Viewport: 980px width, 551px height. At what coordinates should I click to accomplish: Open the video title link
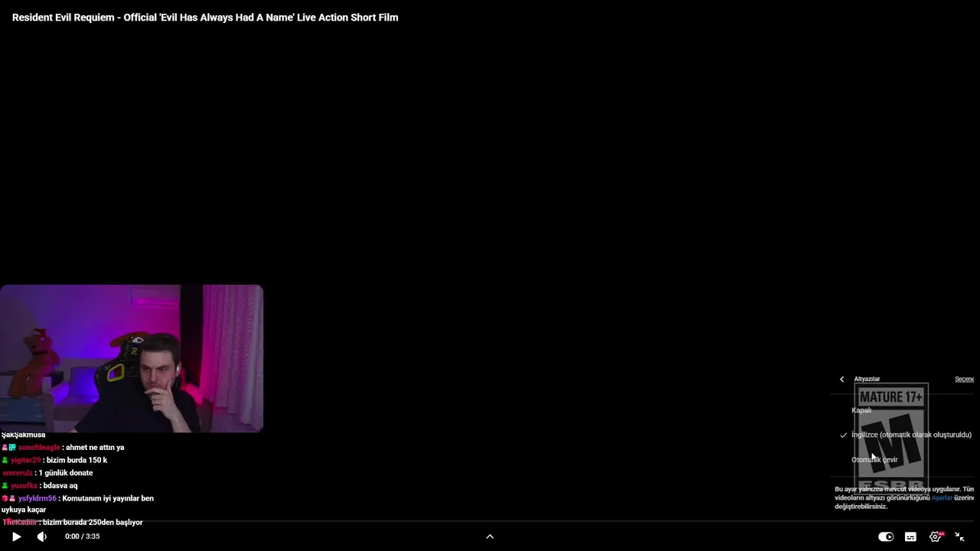[x=205, y=18]
